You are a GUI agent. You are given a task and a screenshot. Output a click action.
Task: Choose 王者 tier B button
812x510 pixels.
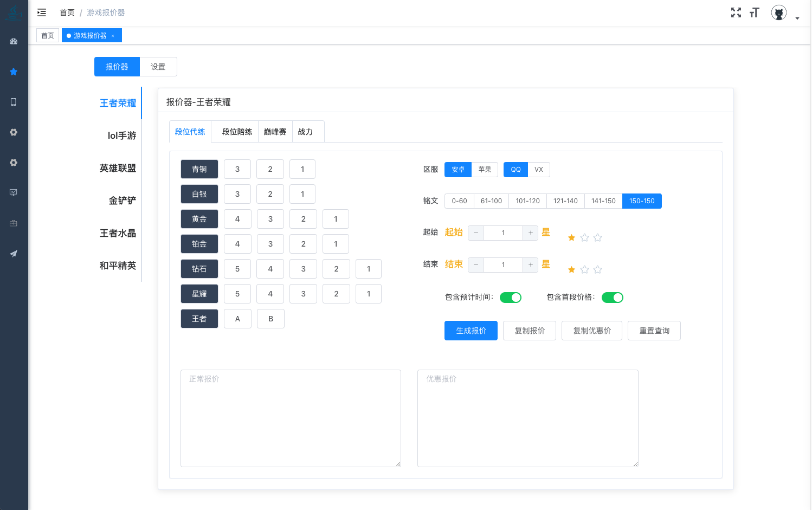coord(270,319)
